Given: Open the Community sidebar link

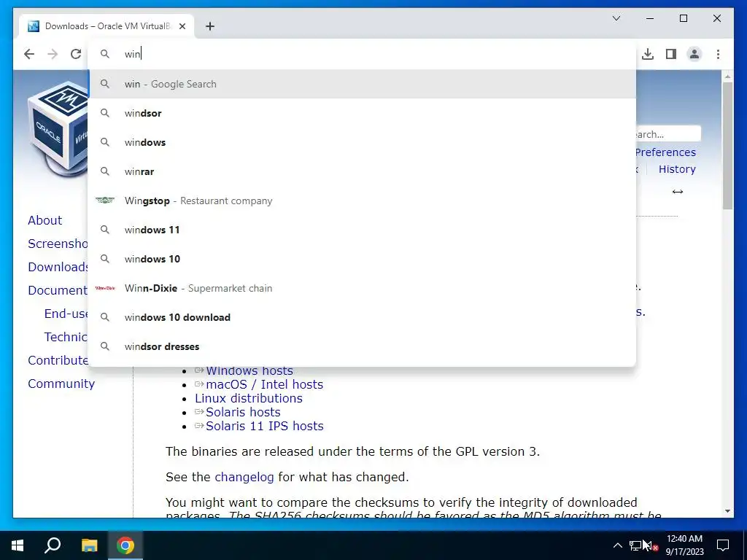Looking at the screenshot, I should point(61,384).
